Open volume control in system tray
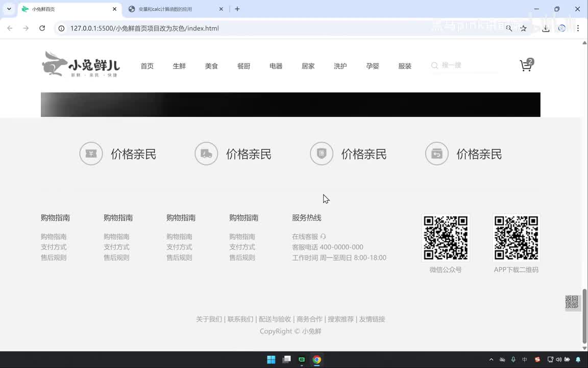The height and width of the screenshot is (368, 588). [559, 360]
